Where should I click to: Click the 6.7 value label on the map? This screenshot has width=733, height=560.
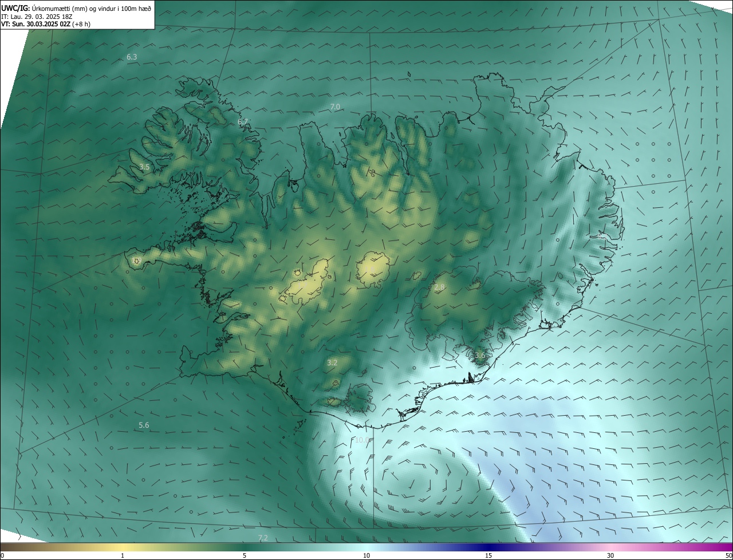[243, 122]
